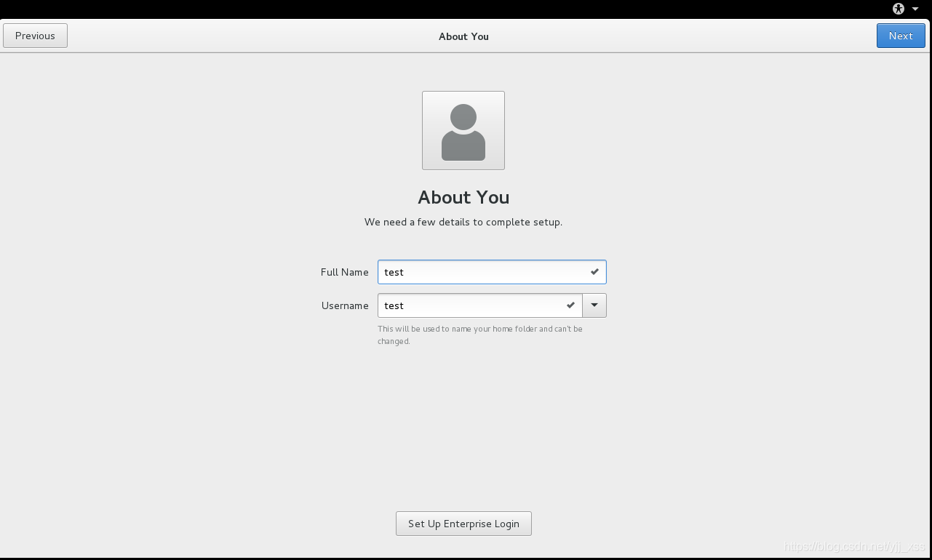Click the 'About You' heading below the avatar
Screen dimensions: 932x560
tap(463, 197)
